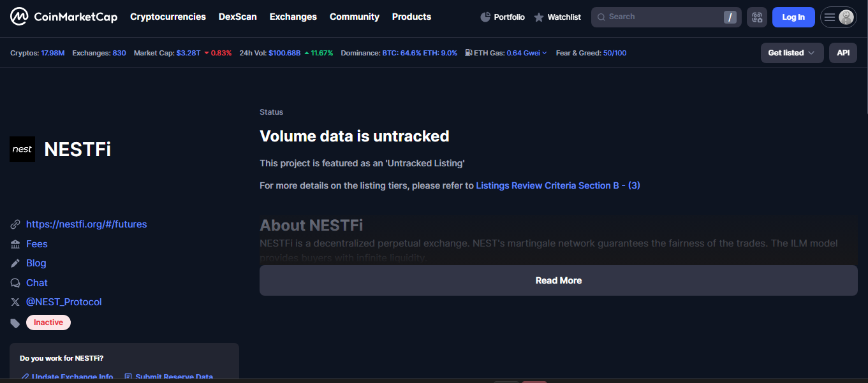868x383 pixels.
Task: Click the Log In button
Action: (x=793, y=17)
